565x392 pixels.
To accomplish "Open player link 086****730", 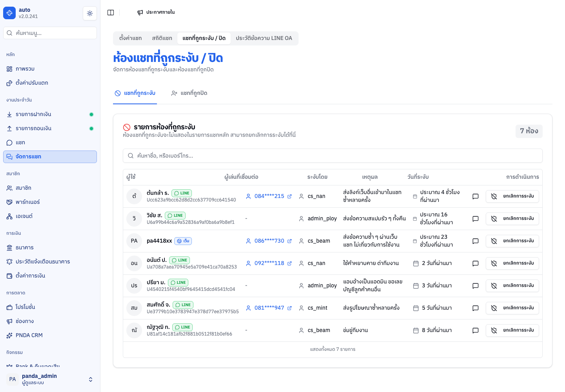I will [x=269, y=241].
